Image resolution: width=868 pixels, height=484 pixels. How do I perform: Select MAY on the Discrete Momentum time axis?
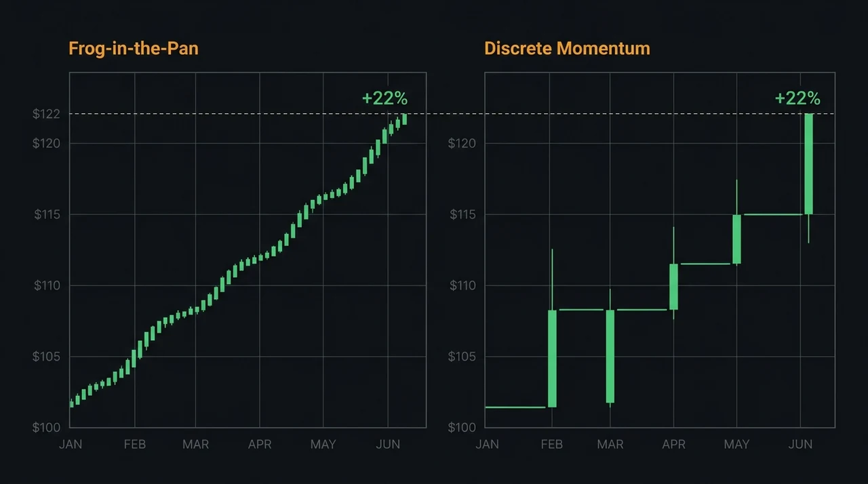click(736, 445)
